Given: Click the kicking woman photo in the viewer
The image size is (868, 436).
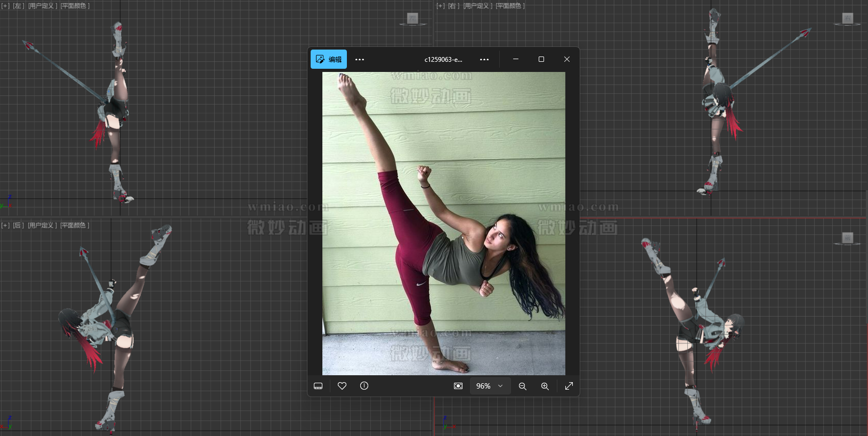Looking at the screenshot, I should (x=443, y=223).
